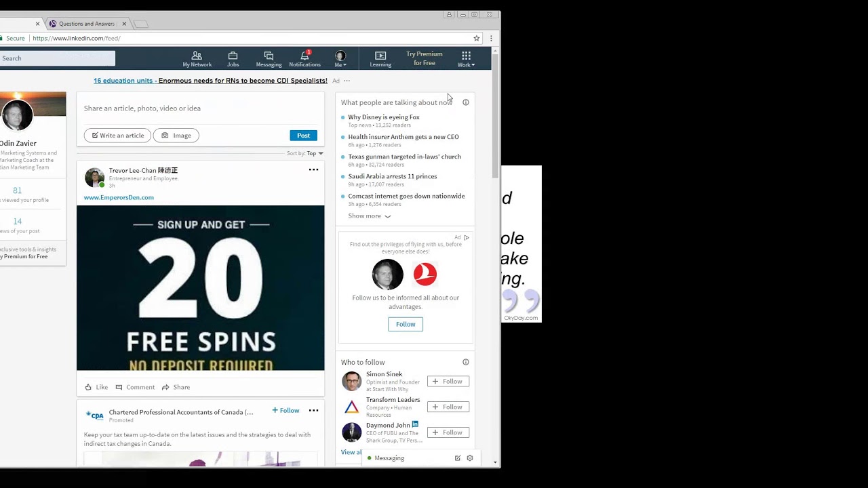Click the LinkedIn Search box

click(58, 58)
